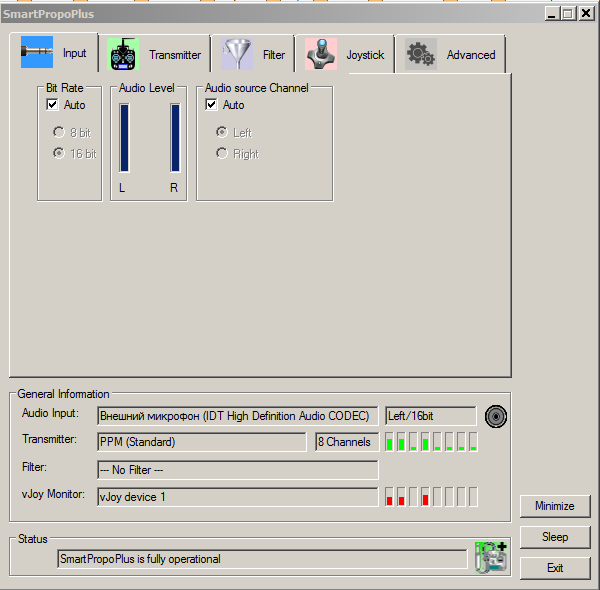Click the Advanced tab gears icon
This screenshot has height=590, width=600.
tap(421, 55)
